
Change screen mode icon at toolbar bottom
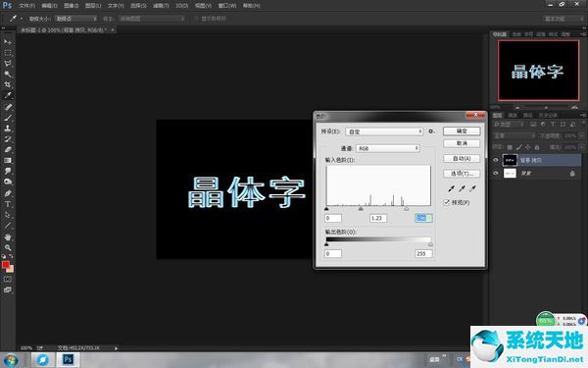point(8,289)
